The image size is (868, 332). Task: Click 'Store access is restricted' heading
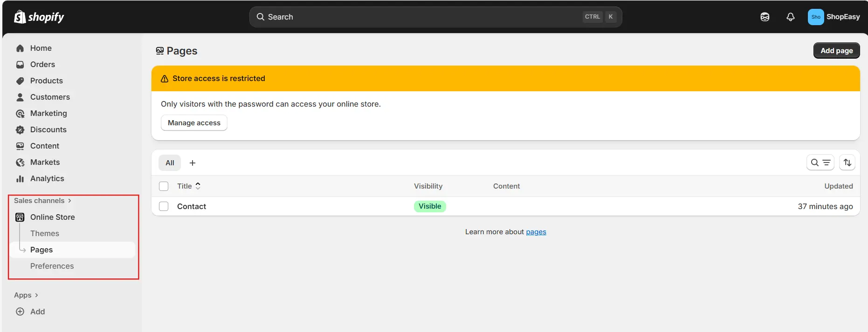click(219, 78)
